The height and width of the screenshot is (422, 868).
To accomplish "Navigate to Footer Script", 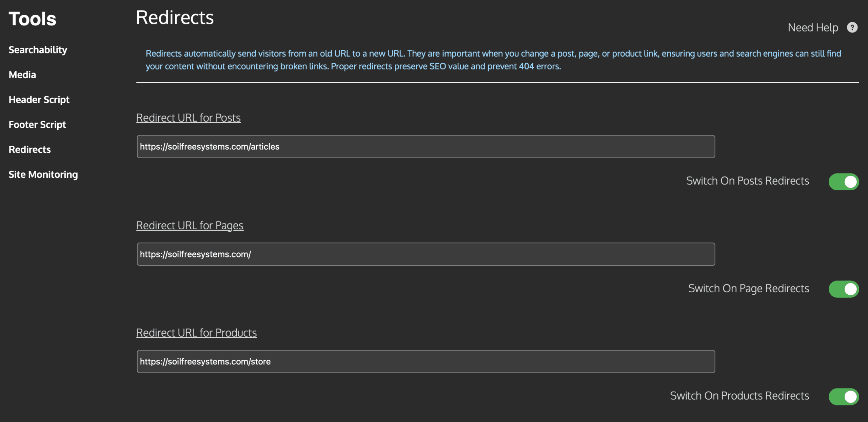I will click(x=37, y=124).
